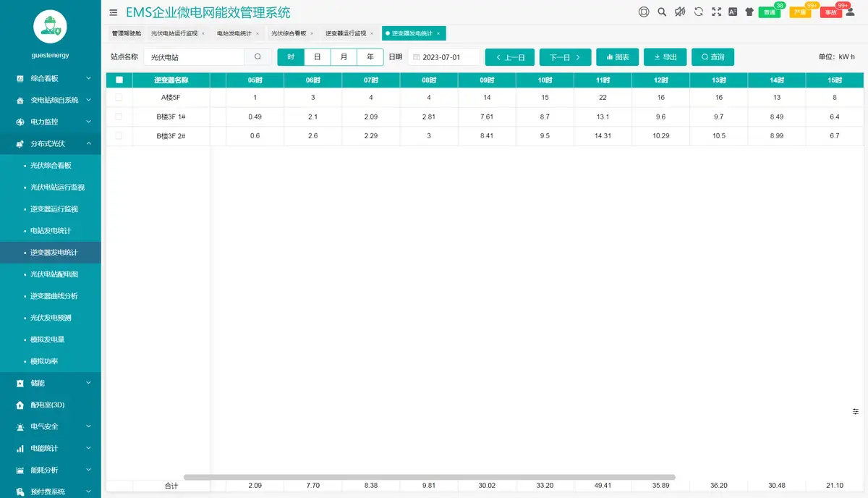Screen dimensions: 868x498
Task: Check the A楼5F inverter row checkbox
Action: tap(119, 98)
